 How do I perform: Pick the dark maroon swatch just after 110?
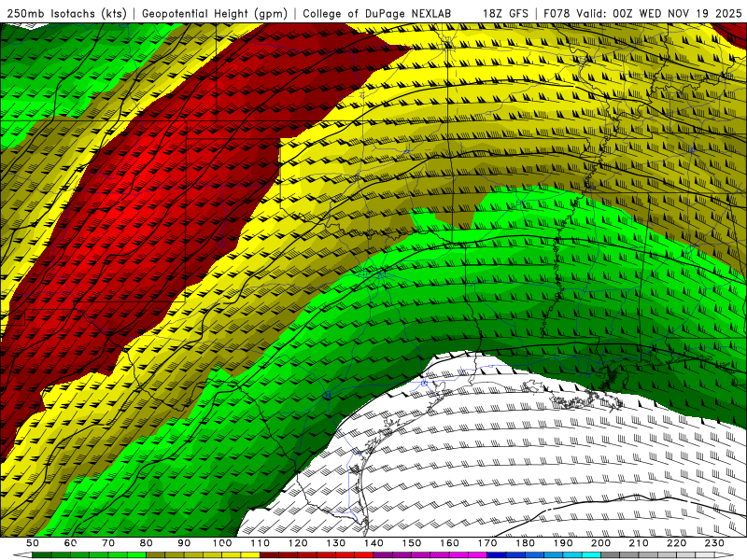tap(269, 554)
